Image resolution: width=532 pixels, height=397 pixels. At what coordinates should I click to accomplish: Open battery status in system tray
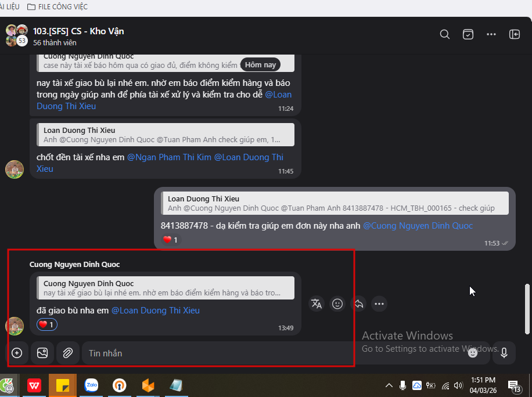tap(430, 385)
